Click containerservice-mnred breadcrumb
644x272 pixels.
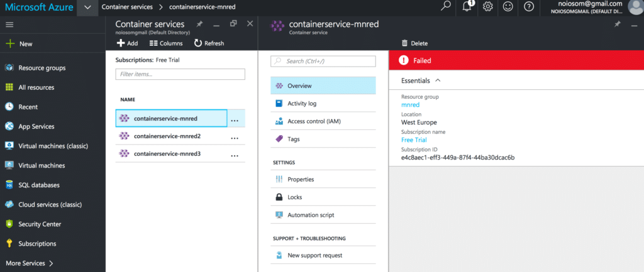coord(202,7)
